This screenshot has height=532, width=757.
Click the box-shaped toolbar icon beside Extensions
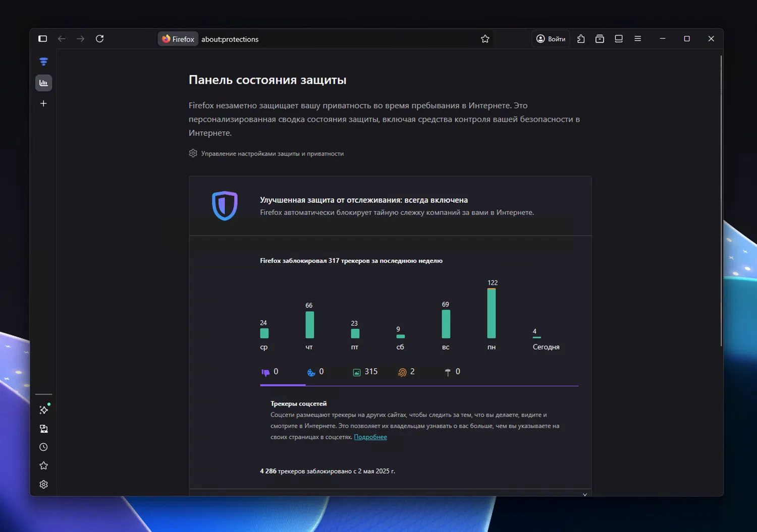coord(600,39)
